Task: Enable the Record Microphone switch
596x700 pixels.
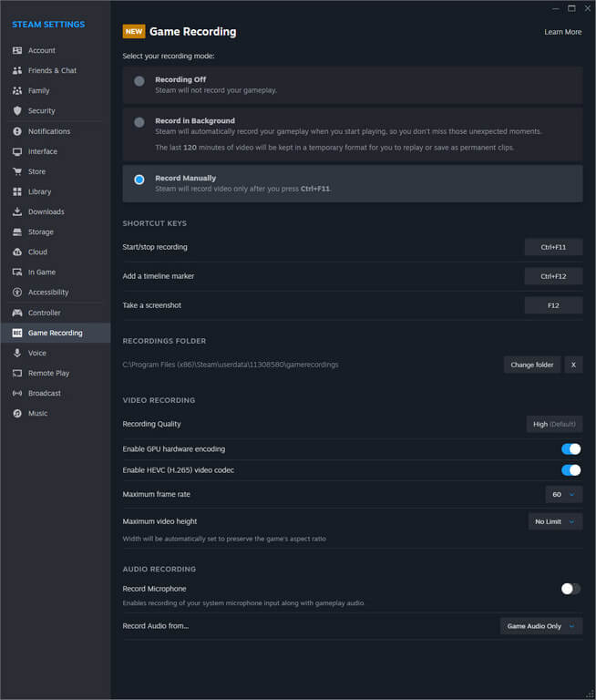Action: point(570,589)
